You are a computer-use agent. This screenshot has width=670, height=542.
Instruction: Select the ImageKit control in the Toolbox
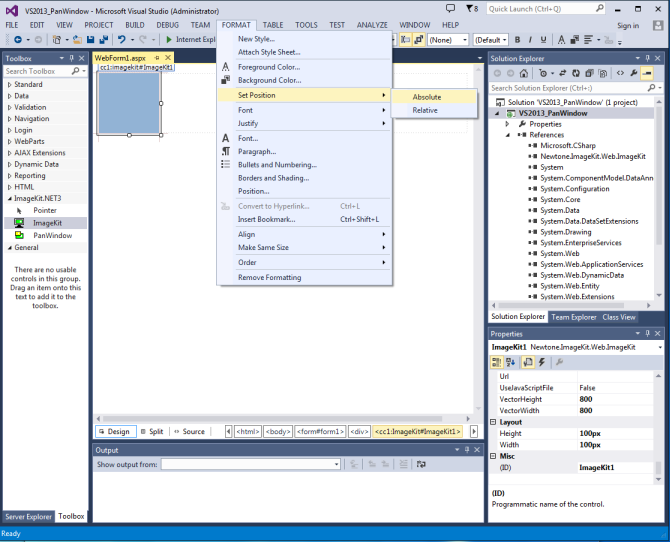pyautogui.click(x=45, y=223)
